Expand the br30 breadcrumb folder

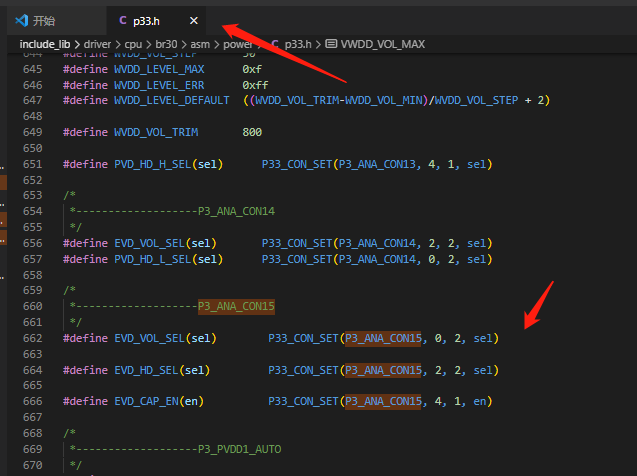tap(166, 44)
